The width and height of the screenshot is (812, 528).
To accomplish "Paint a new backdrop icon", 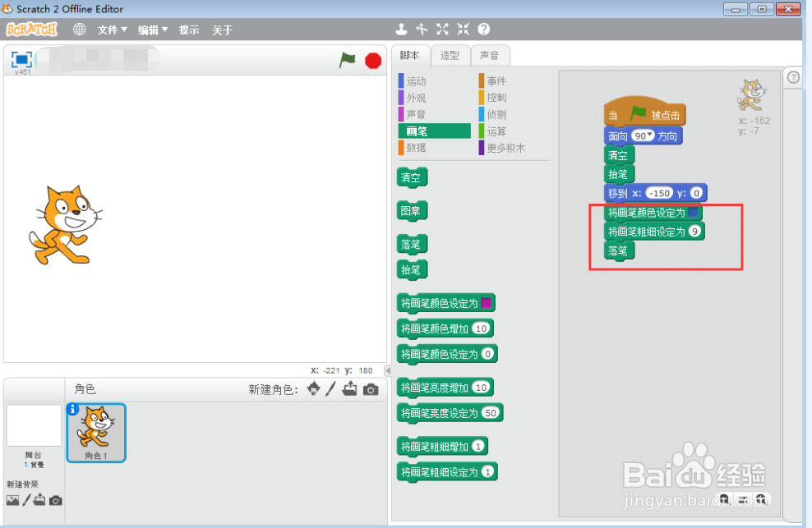I will (x=26, y=500).
